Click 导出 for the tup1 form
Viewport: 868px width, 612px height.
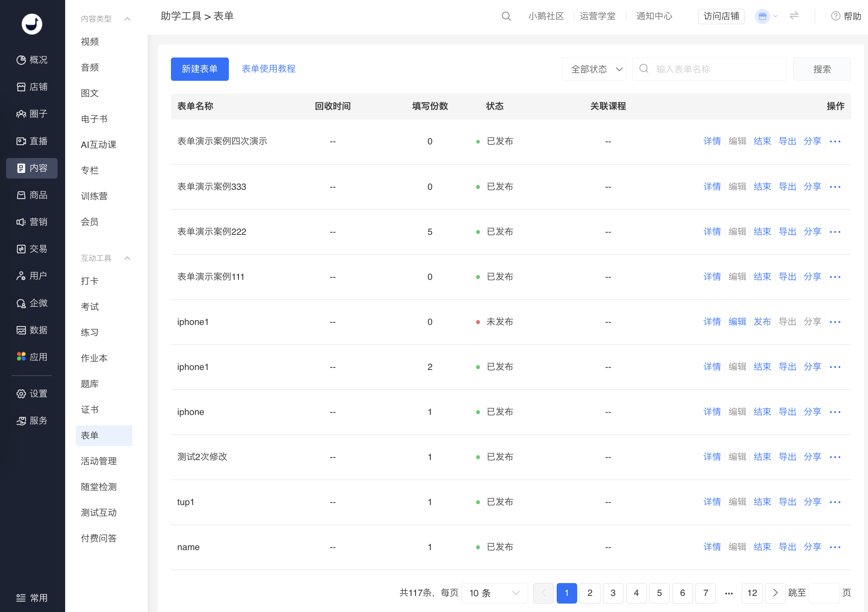pyautogui.click(x=788, y=502)
